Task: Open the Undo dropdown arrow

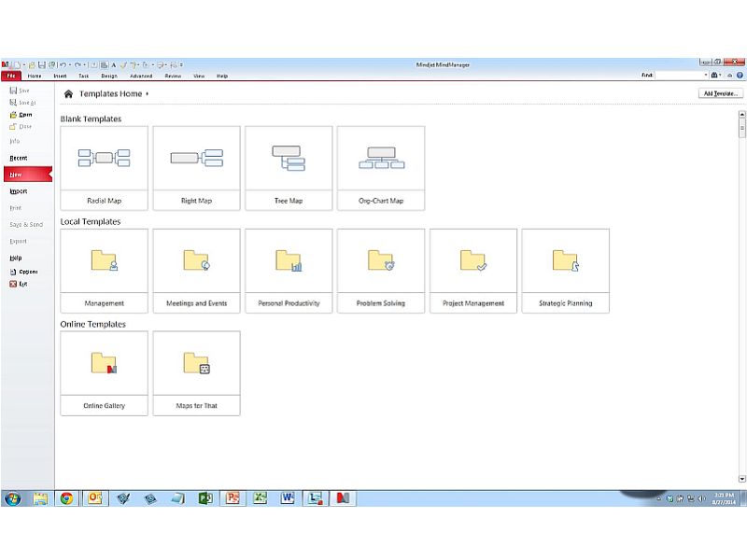Action: (69, 64)
